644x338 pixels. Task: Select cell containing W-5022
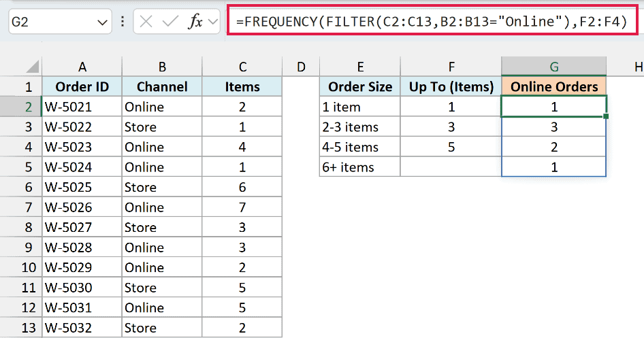[x=82, y=126]
